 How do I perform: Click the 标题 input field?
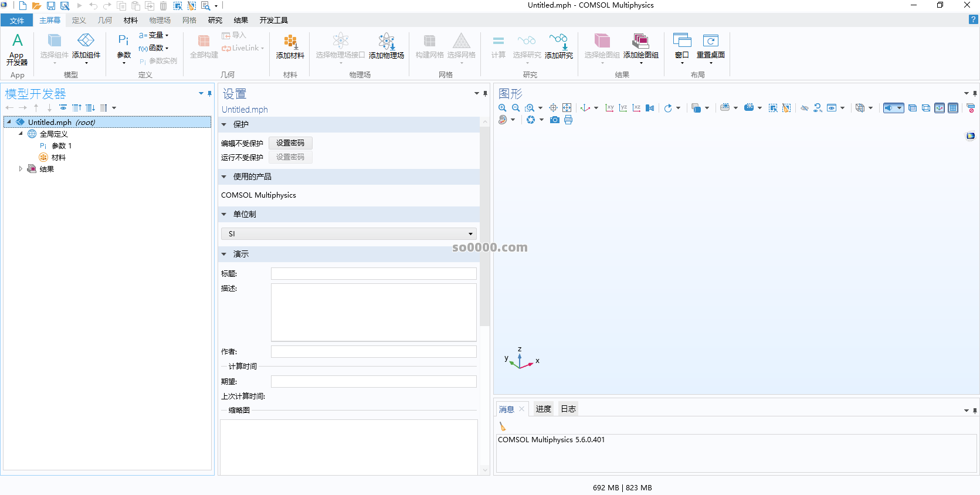pyautogui.click(x=374, y=274)
